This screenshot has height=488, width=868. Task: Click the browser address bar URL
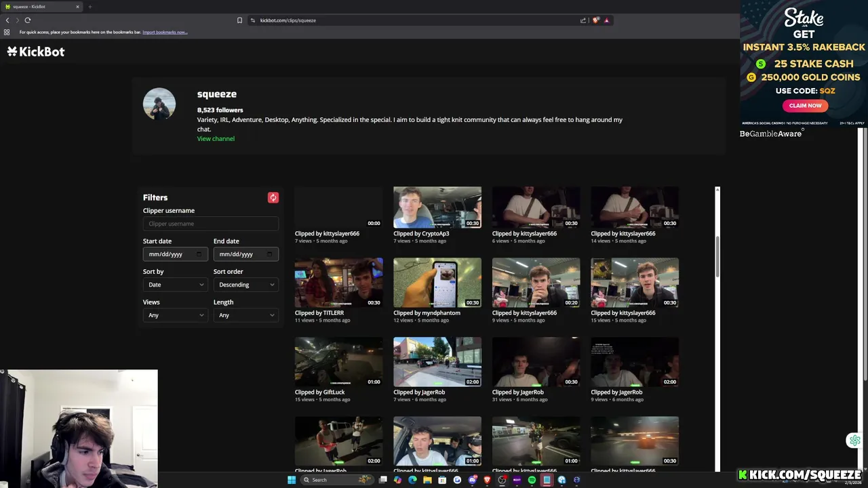tap(288, 20)
